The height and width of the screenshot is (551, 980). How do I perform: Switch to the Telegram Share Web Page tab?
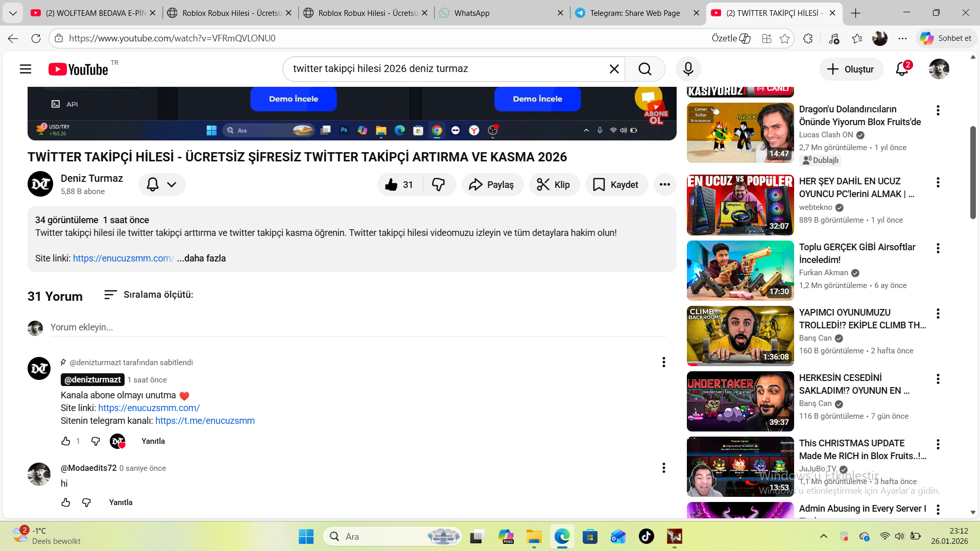(x=637, y=13)
